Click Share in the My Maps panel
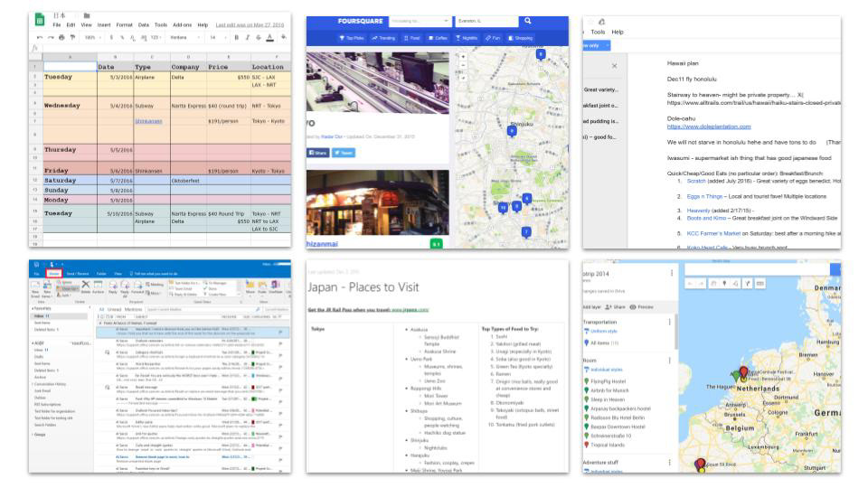The image size is (868, 488). click(x=615, y=307)
